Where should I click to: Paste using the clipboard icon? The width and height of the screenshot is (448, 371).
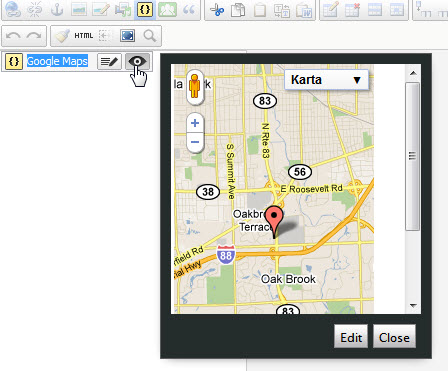pyautogui.click(x=260, y=10)
